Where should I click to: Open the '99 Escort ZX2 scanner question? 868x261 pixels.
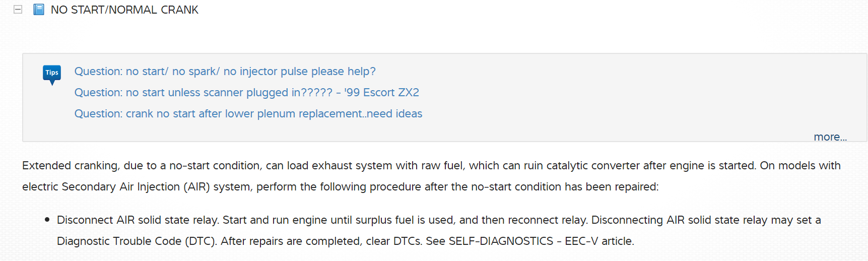tap(246, 93)
